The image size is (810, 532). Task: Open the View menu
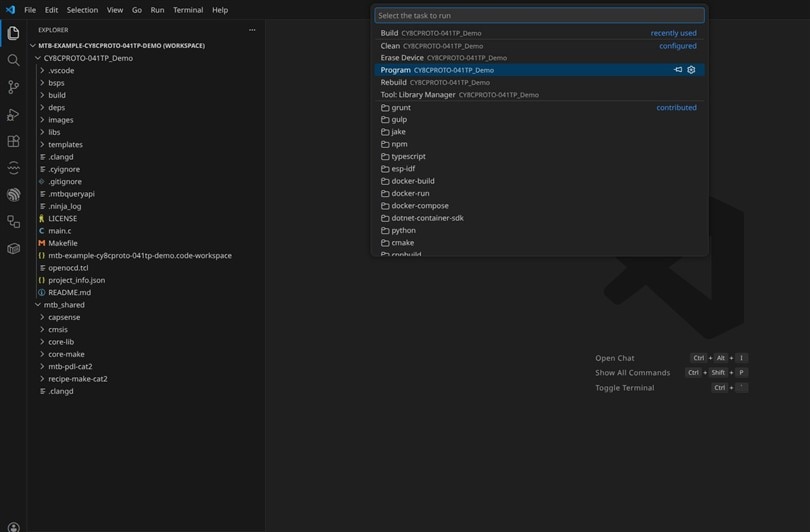[115, 10]
